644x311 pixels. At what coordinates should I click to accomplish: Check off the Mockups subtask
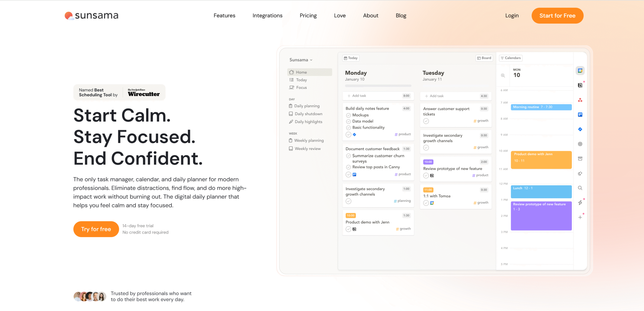(x=348, y=115)
